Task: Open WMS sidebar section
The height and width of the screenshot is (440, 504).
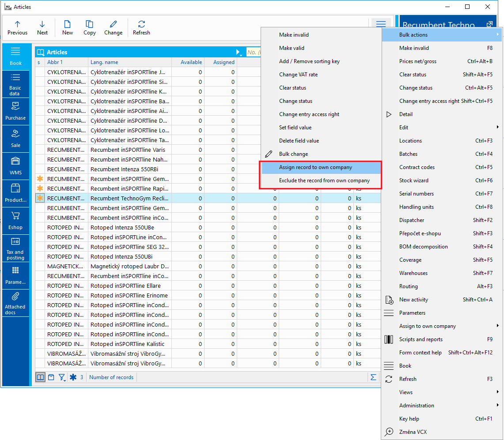Action: pos(15,166)
